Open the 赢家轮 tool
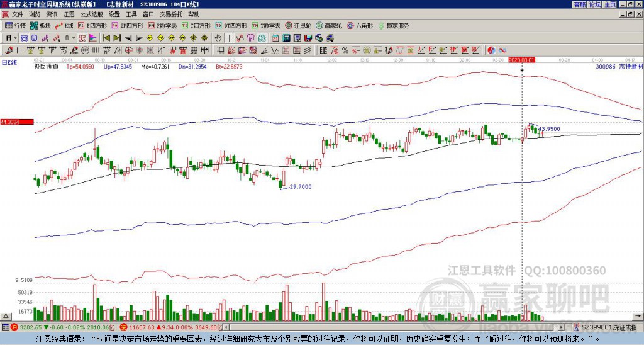The width and height of the screenshot is (644, 345). [x=329, y=25]
